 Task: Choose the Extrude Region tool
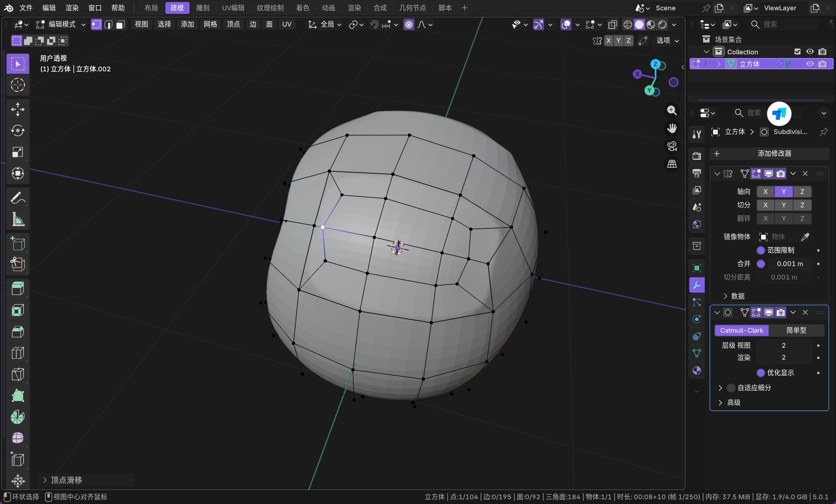(17, 288)
